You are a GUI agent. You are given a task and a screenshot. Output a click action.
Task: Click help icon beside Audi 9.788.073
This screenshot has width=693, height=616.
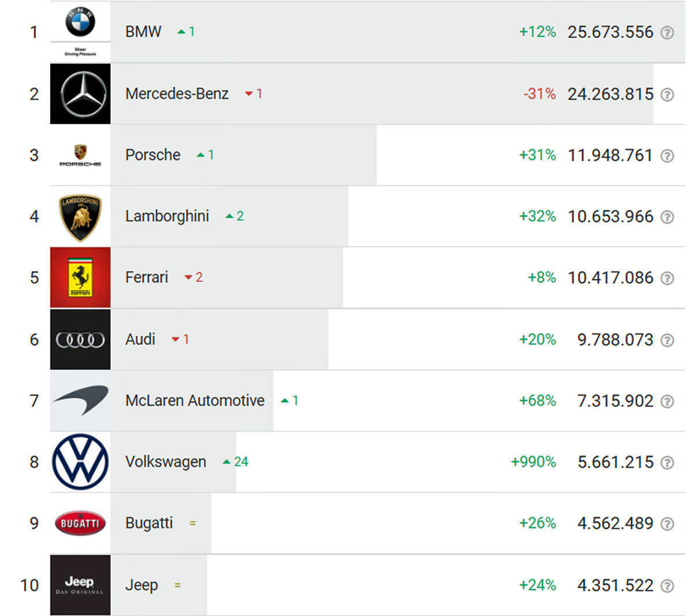click(x=667, y=340)
